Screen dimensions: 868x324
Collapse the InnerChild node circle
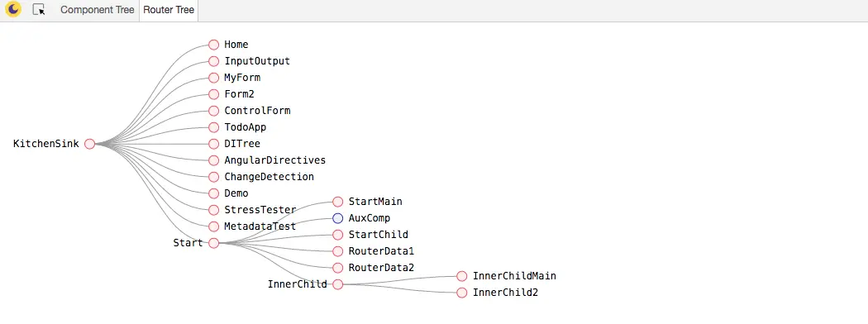coord(337,284)
